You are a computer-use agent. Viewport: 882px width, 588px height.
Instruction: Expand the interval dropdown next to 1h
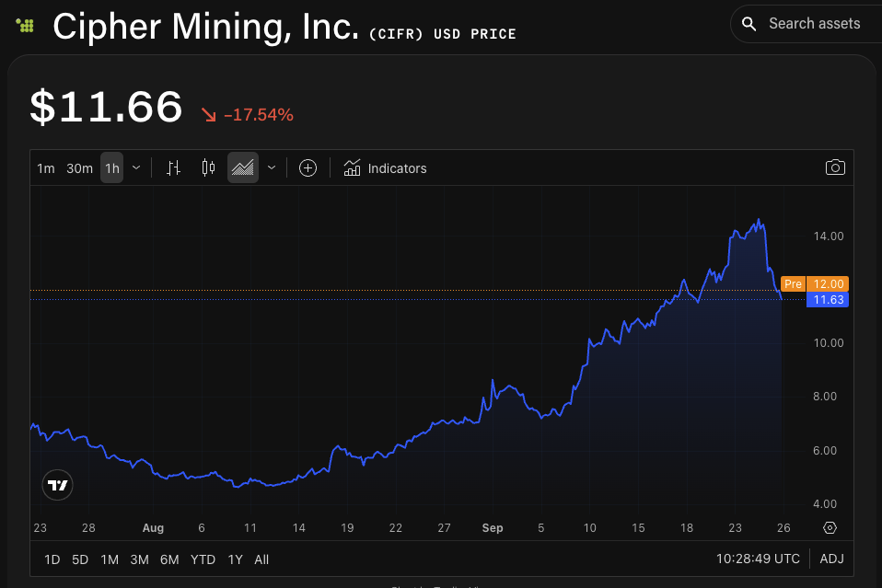point(135,167)
